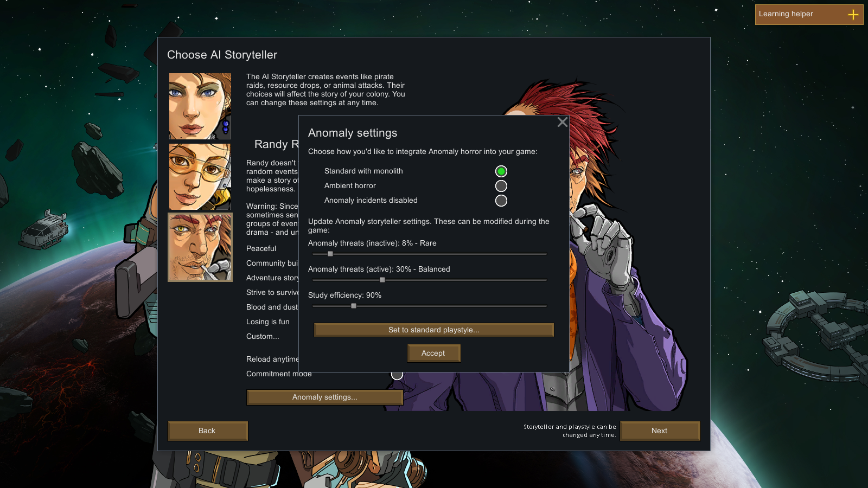This screenshot has height=488, width=868.
Task: Choose Custom difficulty option
Action: 263,336
